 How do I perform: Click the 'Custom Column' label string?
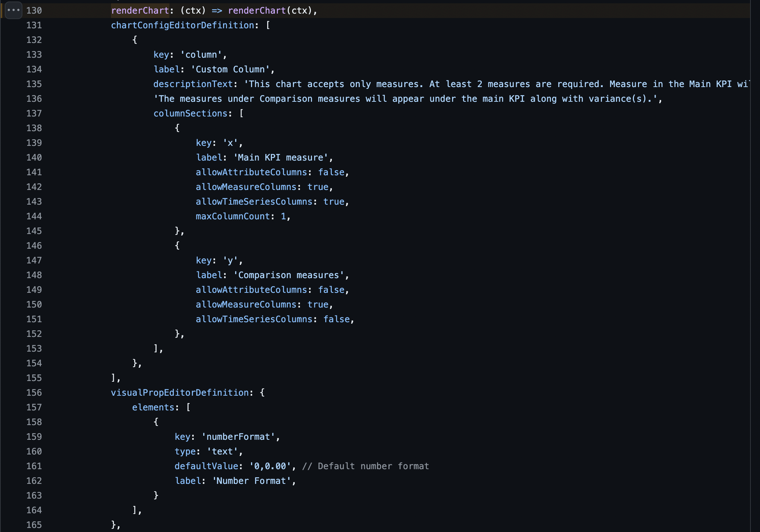pyautogui.click(x=230, y=69)
